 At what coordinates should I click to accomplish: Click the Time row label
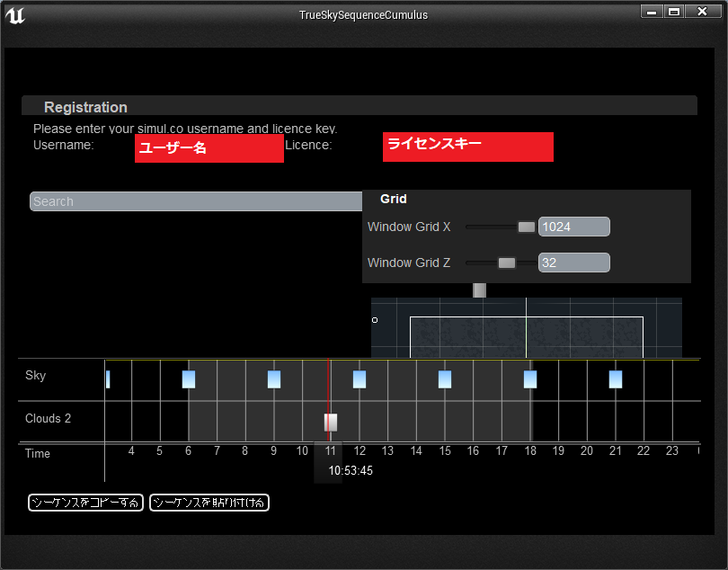[37, 453]
